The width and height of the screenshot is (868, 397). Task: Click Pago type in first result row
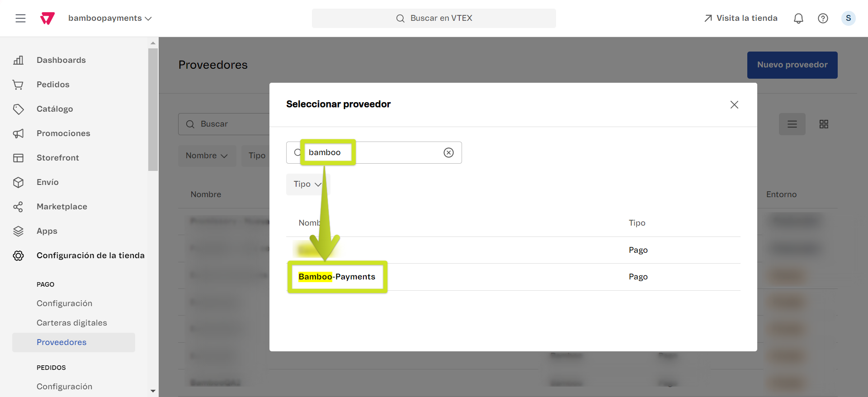[x=638, y=250]
